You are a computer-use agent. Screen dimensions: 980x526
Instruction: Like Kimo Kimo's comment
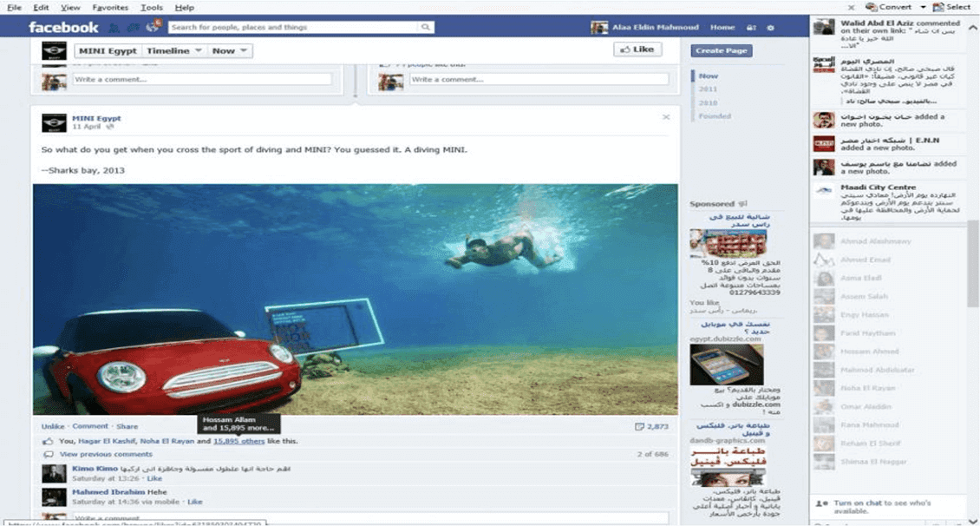(154, 478)
